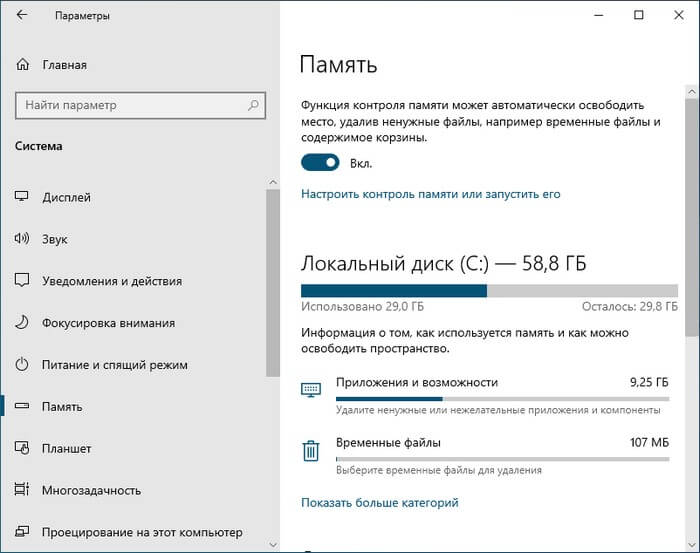
Task: Click the Фокусировка внимания moon icon
Action: tap(22, 323)
